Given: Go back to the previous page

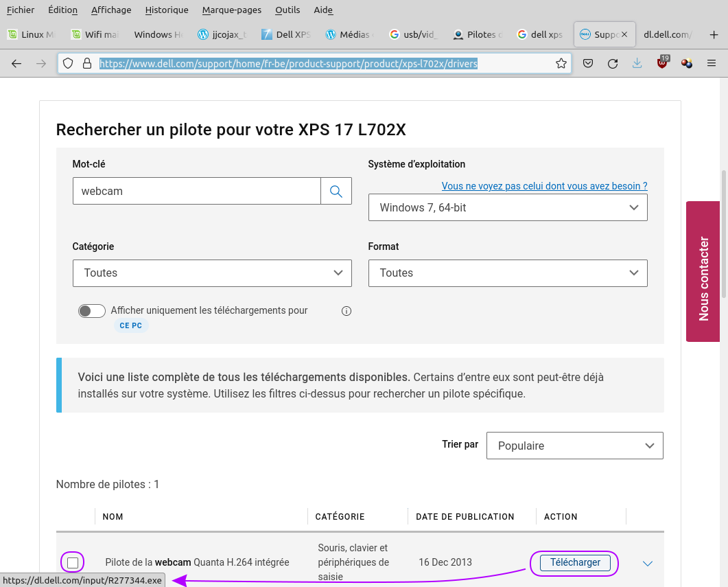Looking at the screenshot, I should coord(17,64).
